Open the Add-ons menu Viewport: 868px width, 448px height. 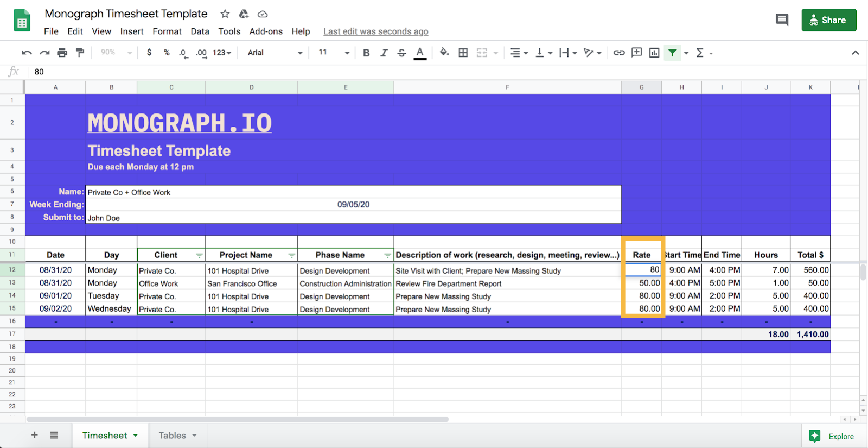tap(266, 31)
